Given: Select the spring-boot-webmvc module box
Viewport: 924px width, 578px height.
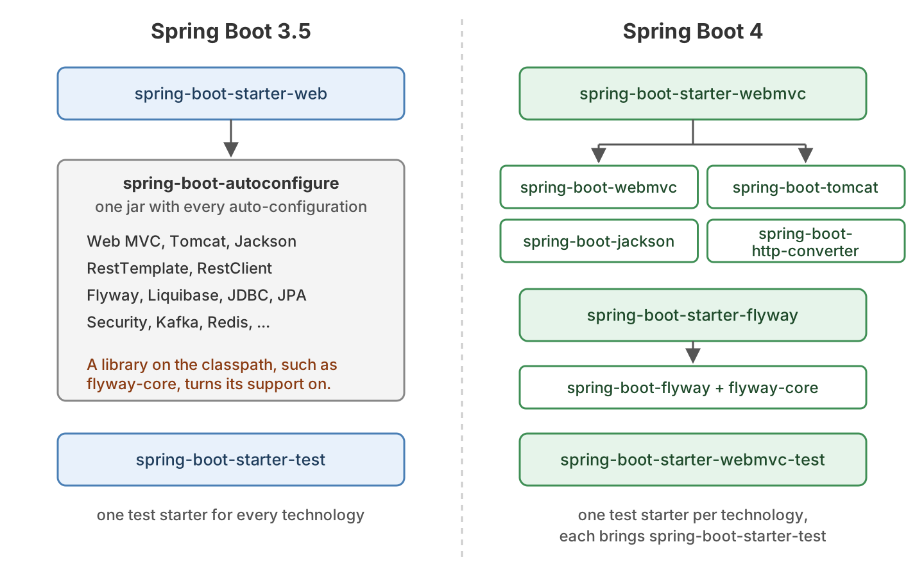Looking at the screenshot, I should tap(599, 188).
